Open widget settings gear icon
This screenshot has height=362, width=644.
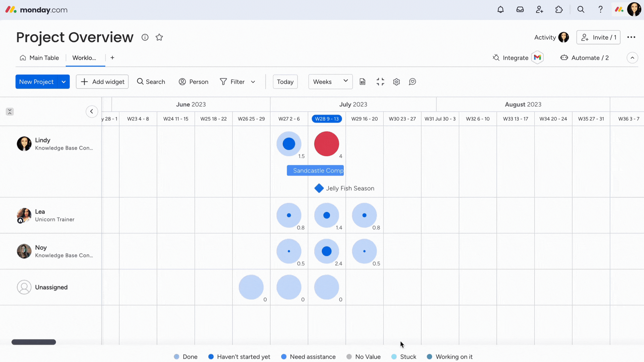click(x=396, y=81)
